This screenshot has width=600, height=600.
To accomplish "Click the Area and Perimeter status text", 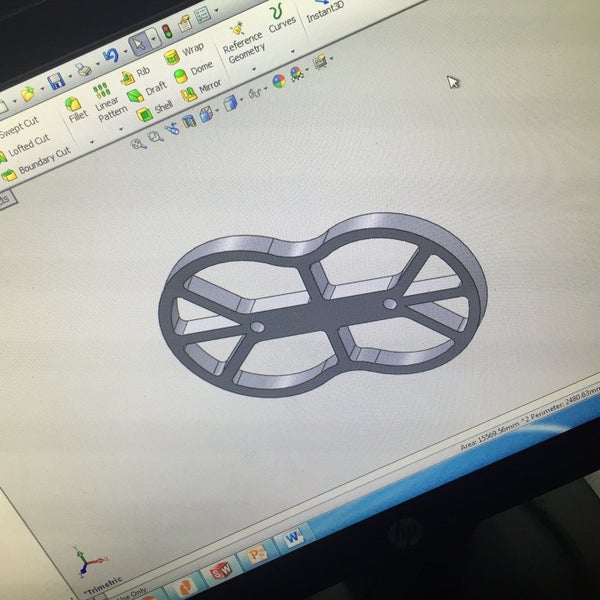I will click(x=530, y=418).
